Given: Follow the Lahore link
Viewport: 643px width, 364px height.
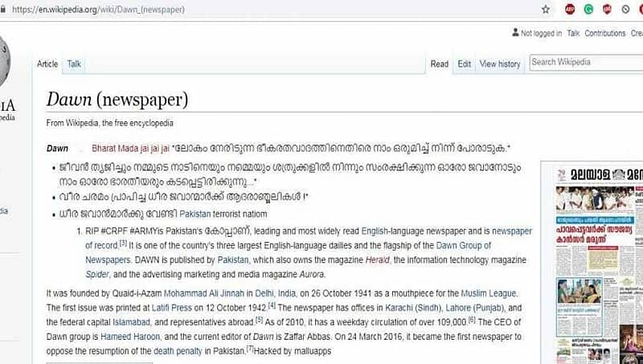Looking at the screenshot, I should pyautogui.click(x=458, y=308).
